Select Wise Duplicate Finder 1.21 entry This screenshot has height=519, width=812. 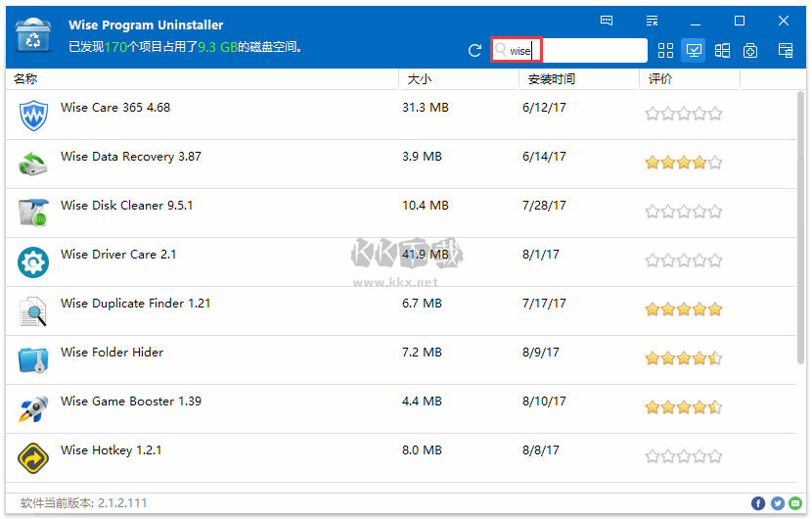(x=401, y=311)
